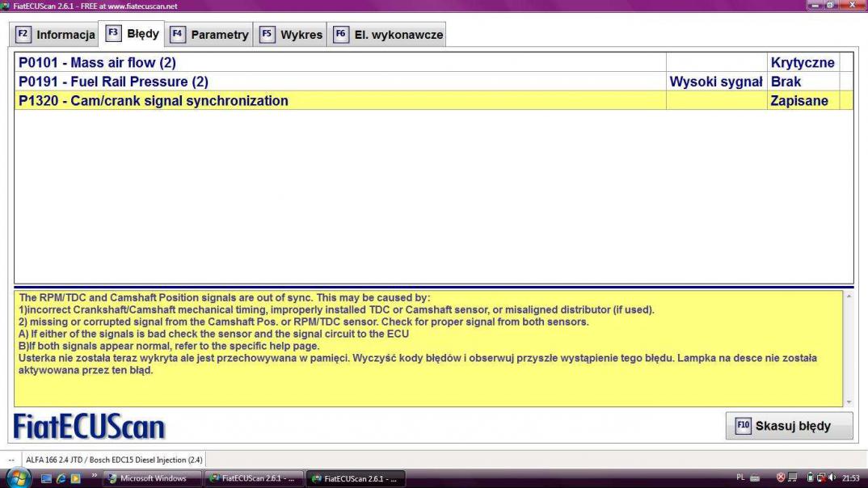Click the F5 key icon
This screenshot has width=868, height=488.
pos(267,34)
